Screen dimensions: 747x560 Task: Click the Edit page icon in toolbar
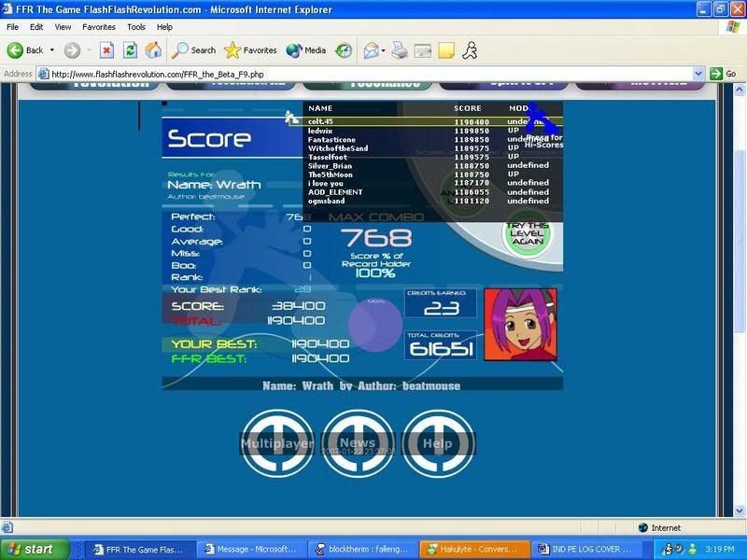423,50
